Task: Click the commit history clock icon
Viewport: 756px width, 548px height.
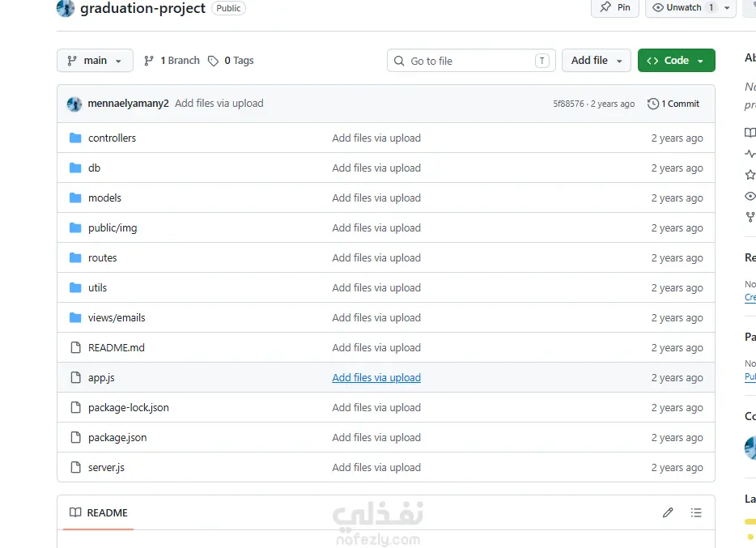Action: point(653,104)
